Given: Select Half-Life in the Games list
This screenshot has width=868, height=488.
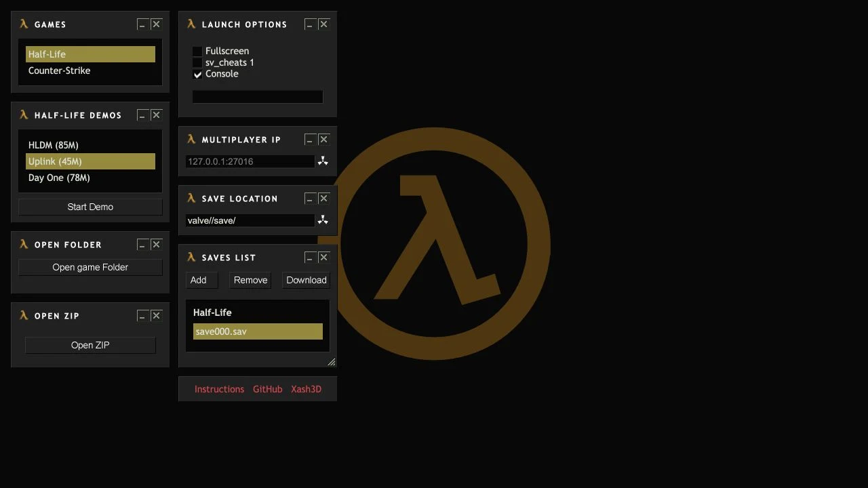Looking at the screenshot, I should point(90,54).
